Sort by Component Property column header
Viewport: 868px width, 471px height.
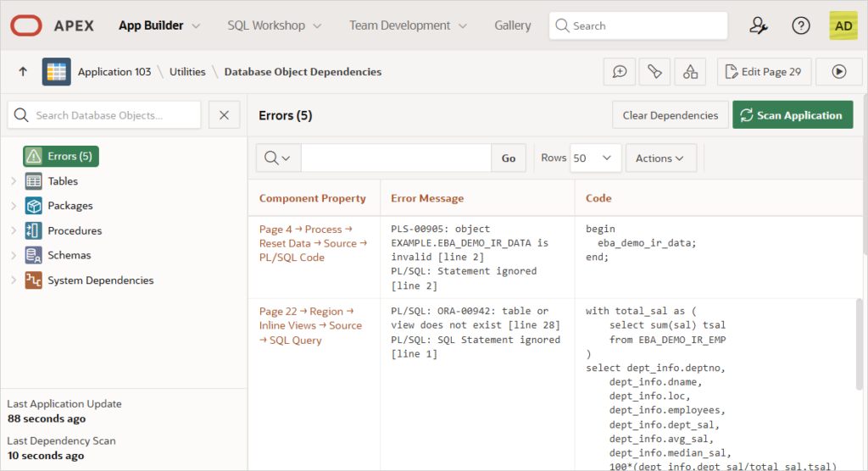[x=312, y=198]
